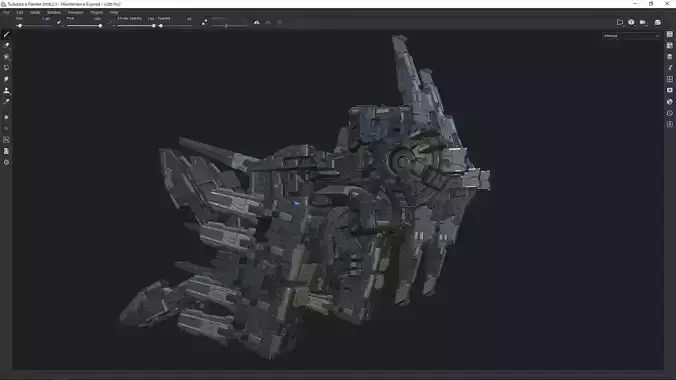The width and height of the screenshot is (676, 380).
Task: Select the Clone stamp tool
Action: tap(6, 91)
